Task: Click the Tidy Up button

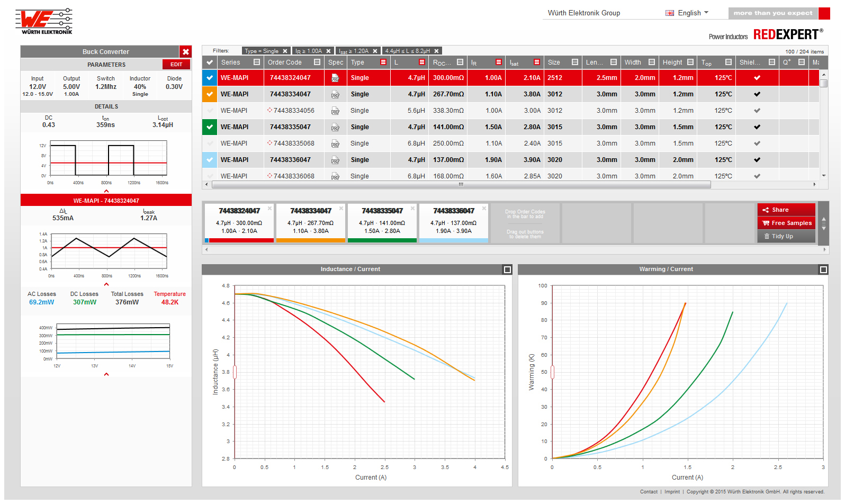Action: point(786,236)
